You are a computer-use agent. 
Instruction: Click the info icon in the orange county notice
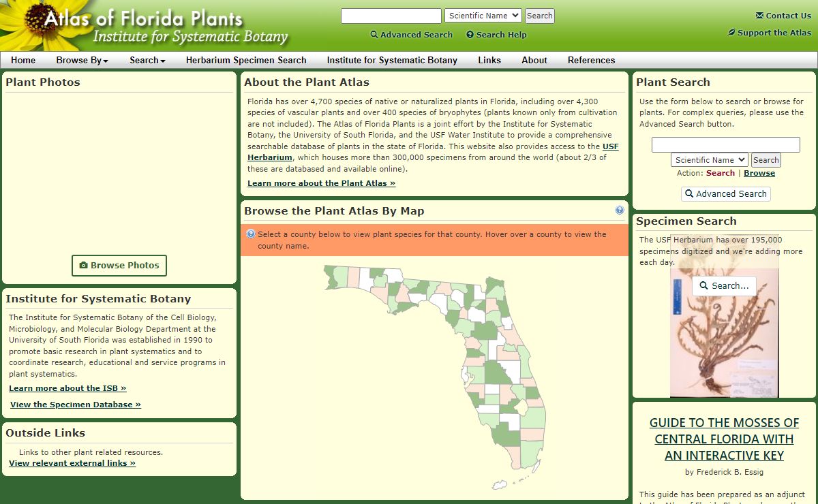[251, 234]
